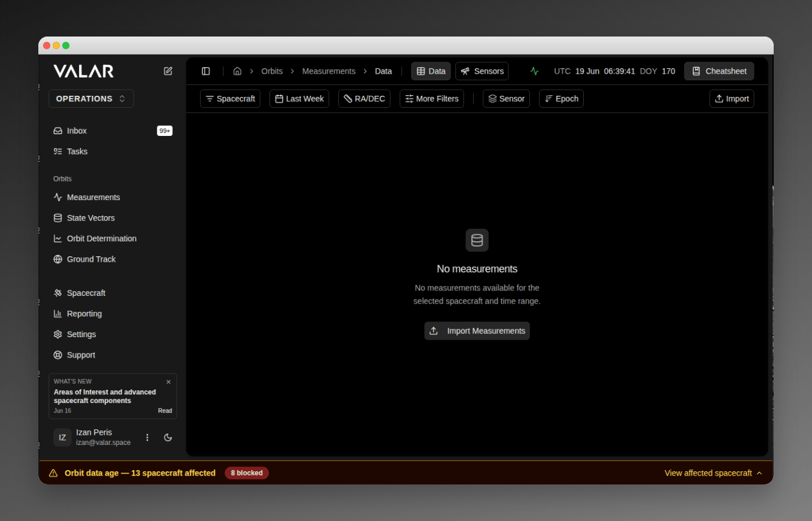This screenshot has width=812, height=521.
Task: Open More Filters
Action: click(x=432, y=99)
